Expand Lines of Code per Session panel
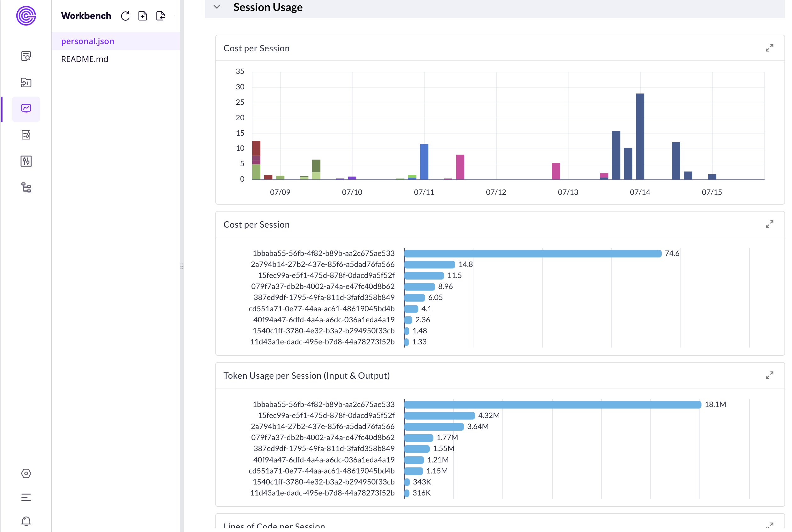Viewport: 792px width, 532px height. (x=770, y=526)
